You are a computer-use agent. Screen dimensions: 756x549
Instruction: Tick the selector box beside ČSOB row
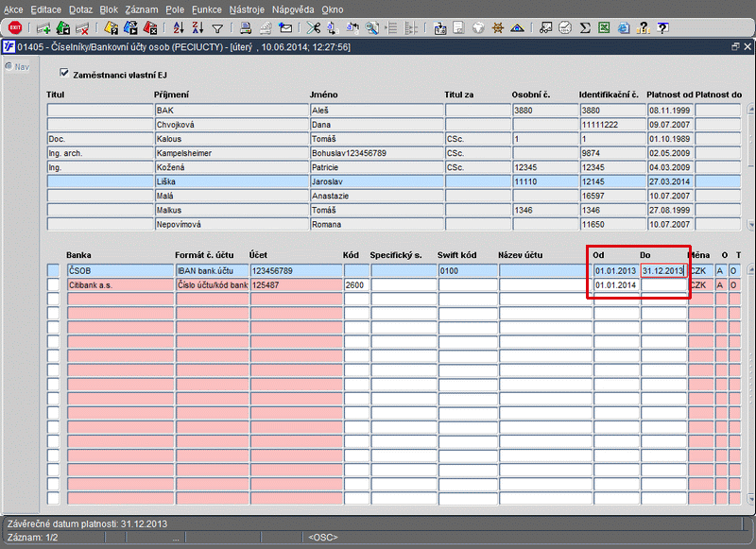pyautogui.click(x=53, y=271)
